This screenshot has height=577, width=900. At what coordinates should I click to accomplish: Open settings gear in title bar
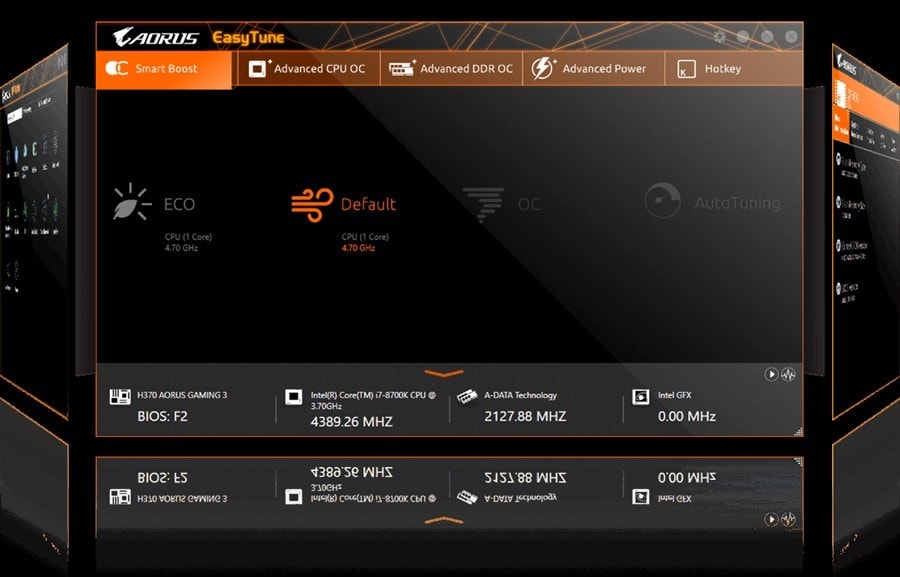click(720, 36)
